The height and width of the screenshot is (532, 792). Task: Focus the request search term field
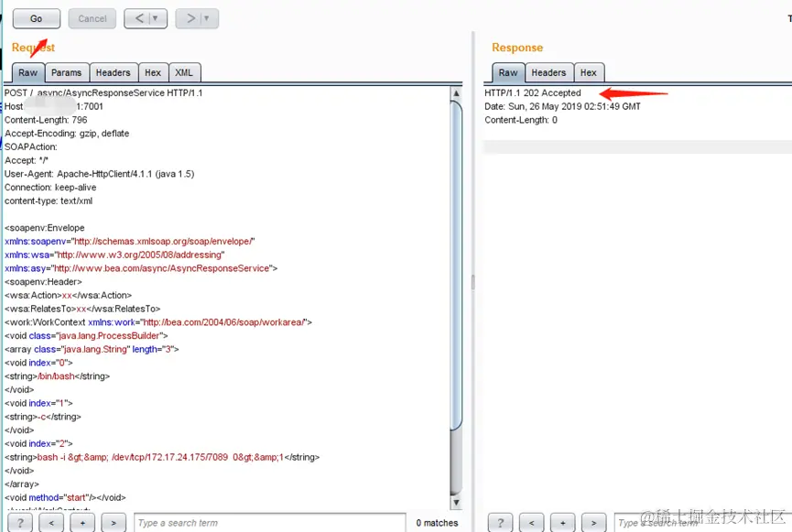pyautogui.click(x=270, y=523)
